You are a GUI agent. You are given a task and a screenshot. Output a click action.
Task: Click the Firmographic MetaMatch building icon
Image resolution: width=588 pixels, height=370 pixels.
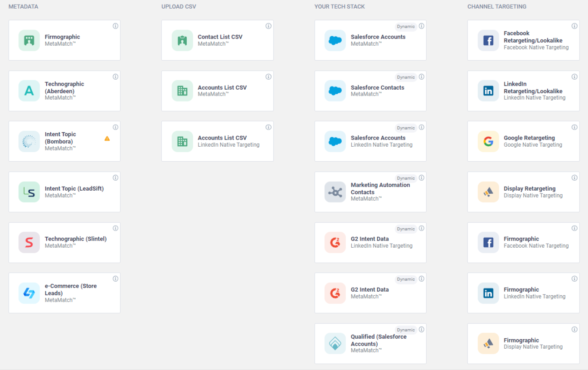tap(29, 40)
